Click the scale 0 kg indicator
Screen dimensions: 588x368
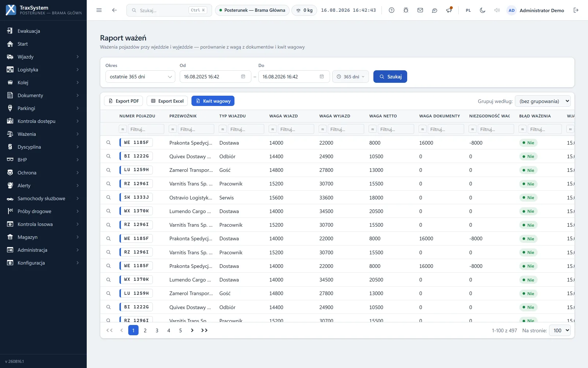click(x=304, y=10)
